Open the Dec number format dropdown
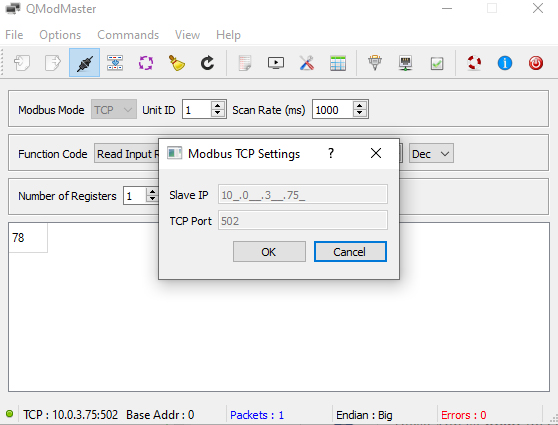 point(431,154)
